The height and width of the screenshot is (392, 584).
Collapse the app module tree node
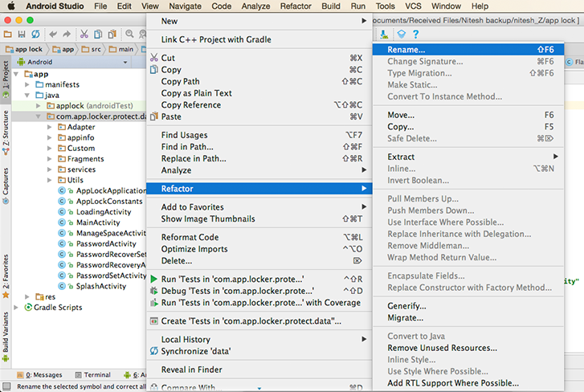pyautogui.click(x=16, y=74)
